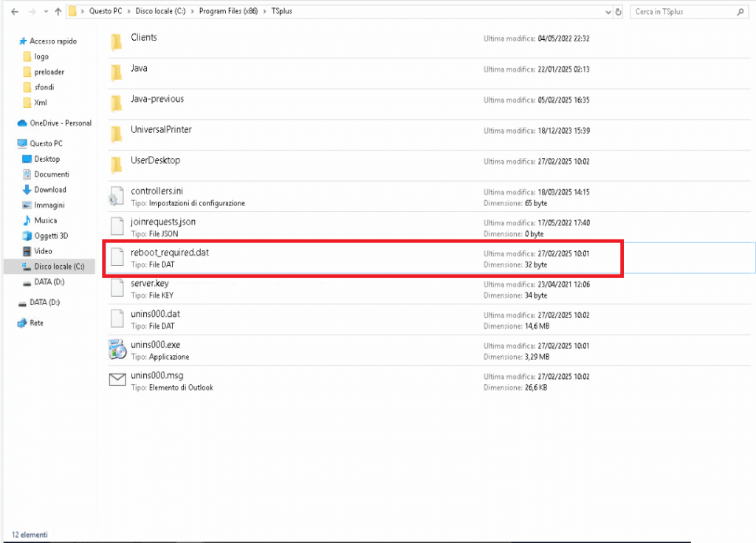Select 'UniversalPrinter' folder name
Image resolution: width=756 pixels, height=543 pixels.
(161, 129)
